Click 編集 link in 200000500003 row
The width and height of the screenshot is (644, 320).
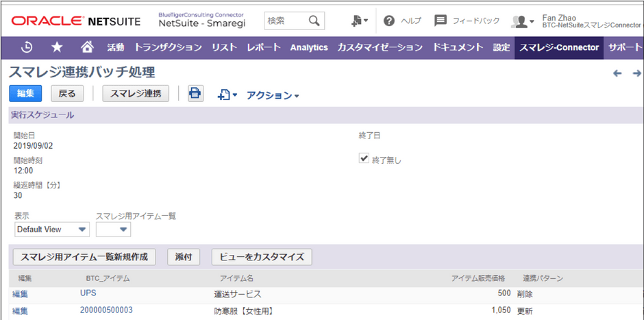pyautogui.click(x=20, y=311)
